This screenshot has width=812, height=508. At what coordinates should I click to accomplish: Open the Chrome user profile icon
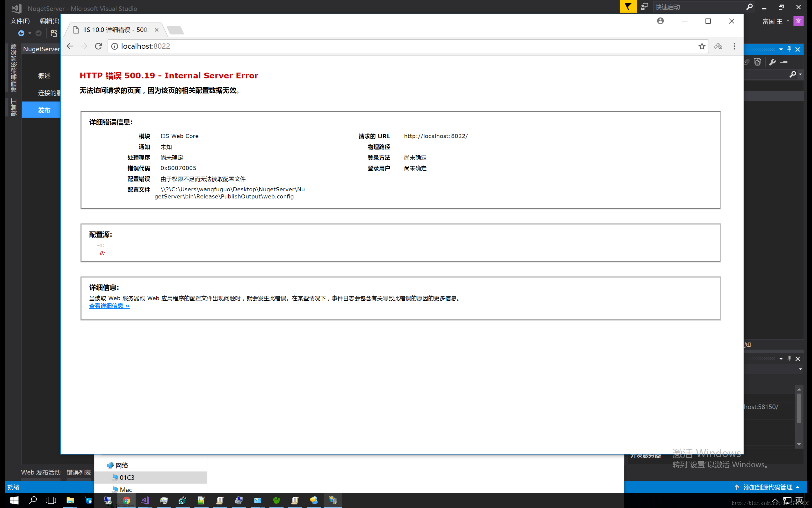coord(660,21)
